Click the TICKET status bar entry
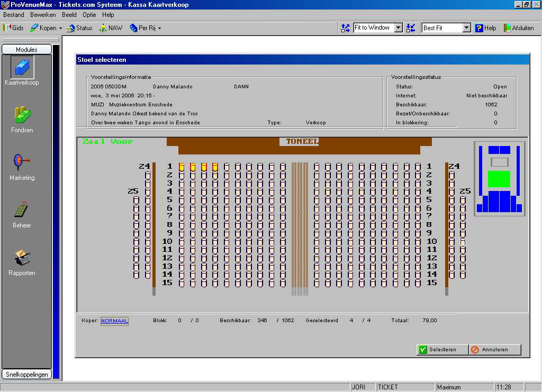 tap(387, 387)
